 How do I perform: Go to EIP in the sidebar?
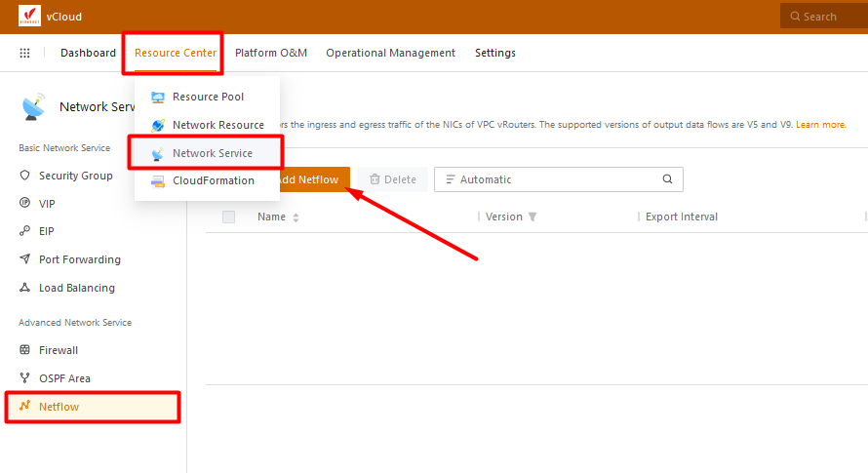click(x=47, y=231)
